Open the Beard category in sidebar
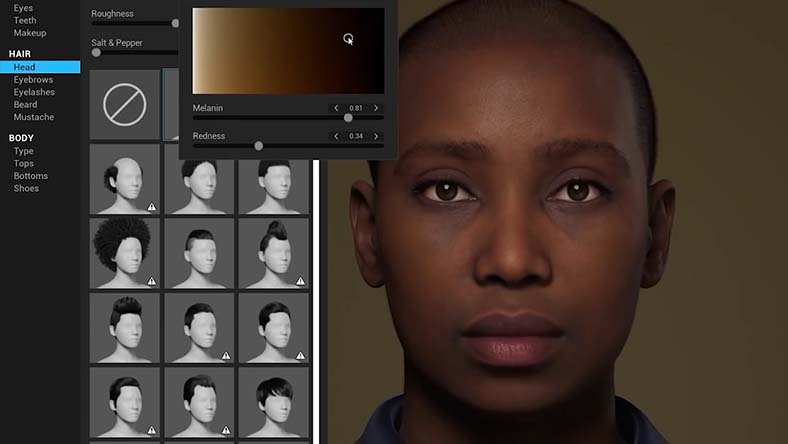 tap(25, 104)
